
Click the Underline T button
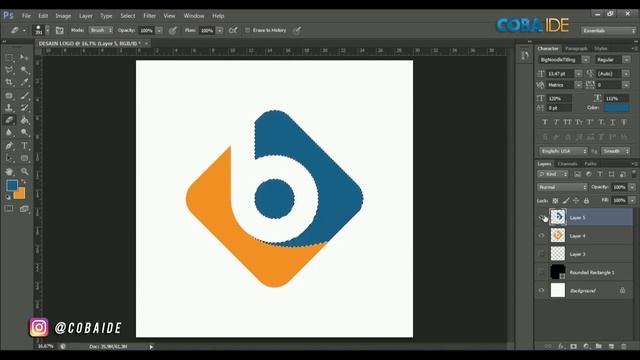[613, 122]
